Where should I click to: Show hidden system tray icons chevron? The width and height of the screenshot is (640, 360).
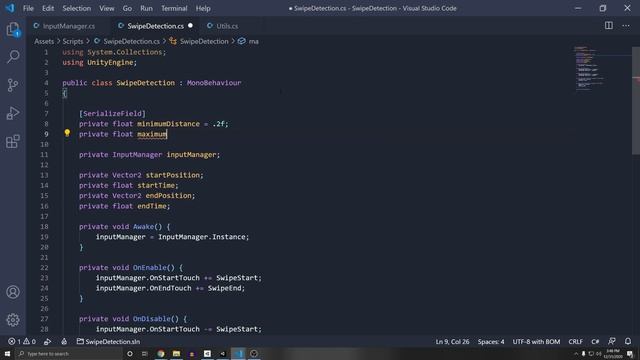576,354
